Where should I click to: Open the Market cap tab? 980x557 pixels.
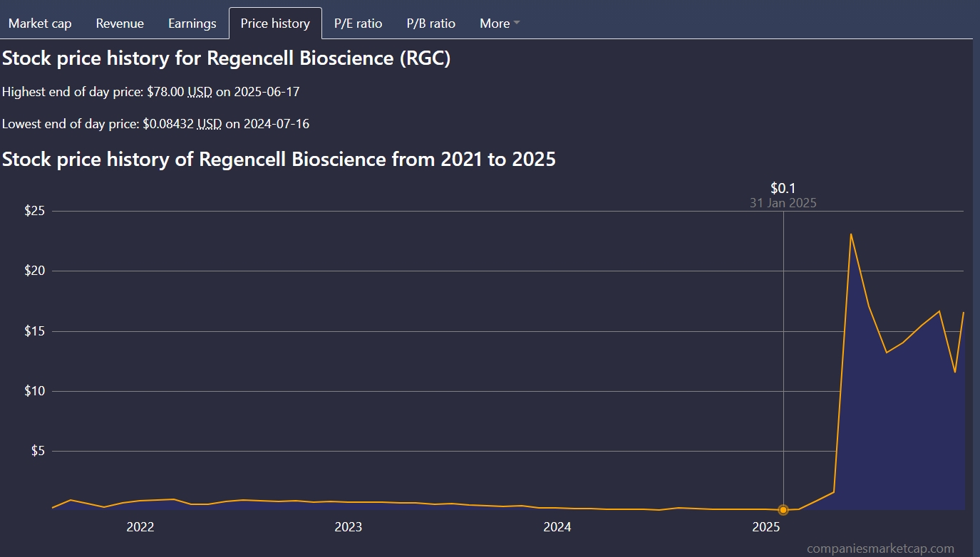point(40,24)
